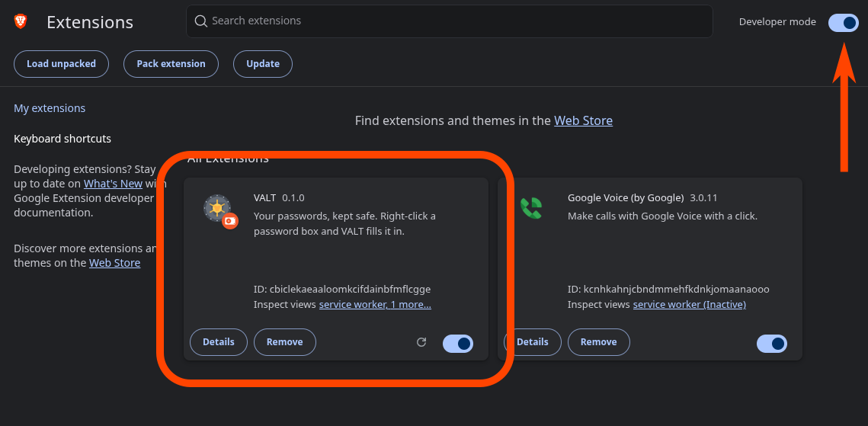This screenshot has height=426, width=868.
Task: Open Details for Google Voice
Action: (x=533, y=342)
